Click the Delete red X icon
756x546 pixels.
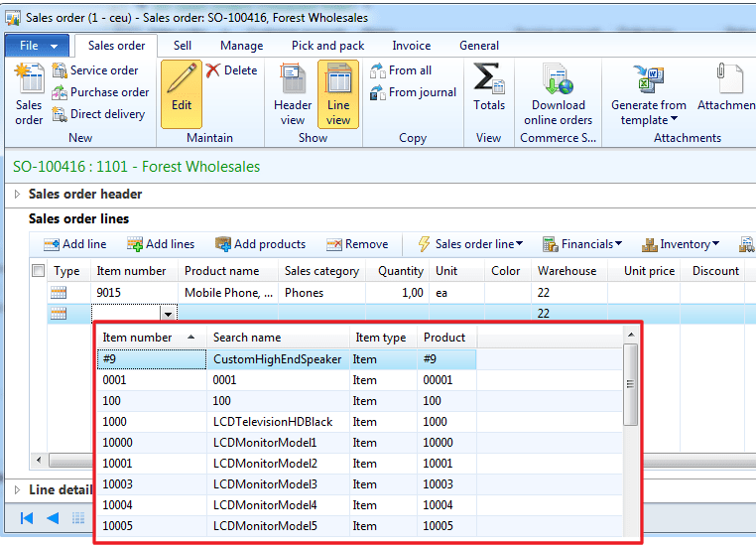(x=212, y=70)
